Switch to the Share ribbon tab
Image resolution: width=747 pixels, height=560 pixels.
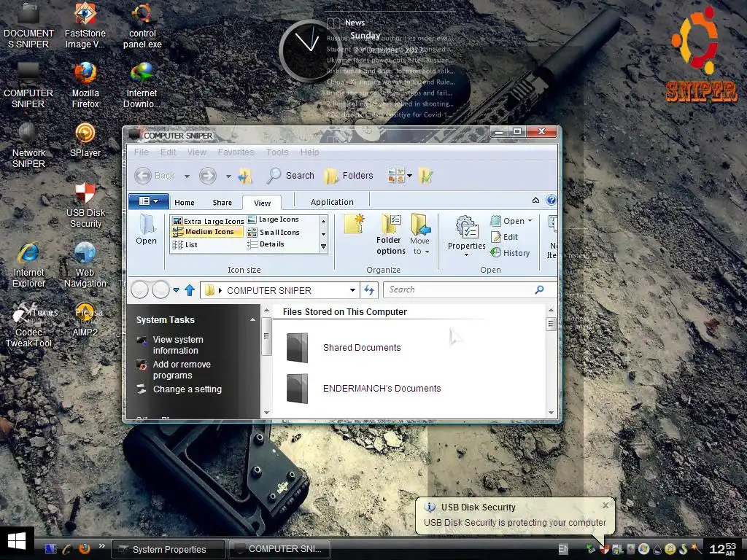[x=222, y=203]
